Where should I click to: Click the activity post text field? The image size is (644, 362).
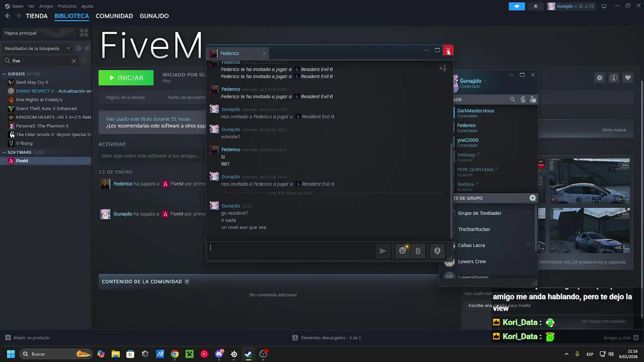[x=151, y=156]
